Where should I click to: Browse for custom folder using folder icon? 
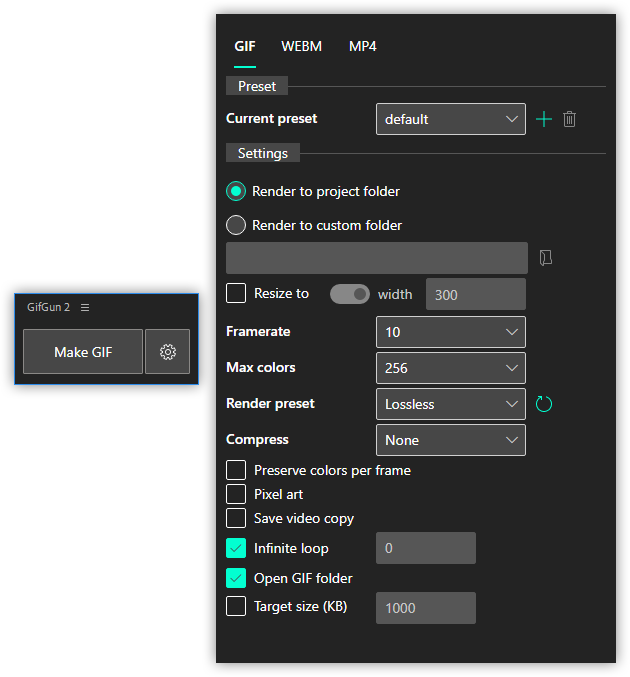[x=545, y=258]
